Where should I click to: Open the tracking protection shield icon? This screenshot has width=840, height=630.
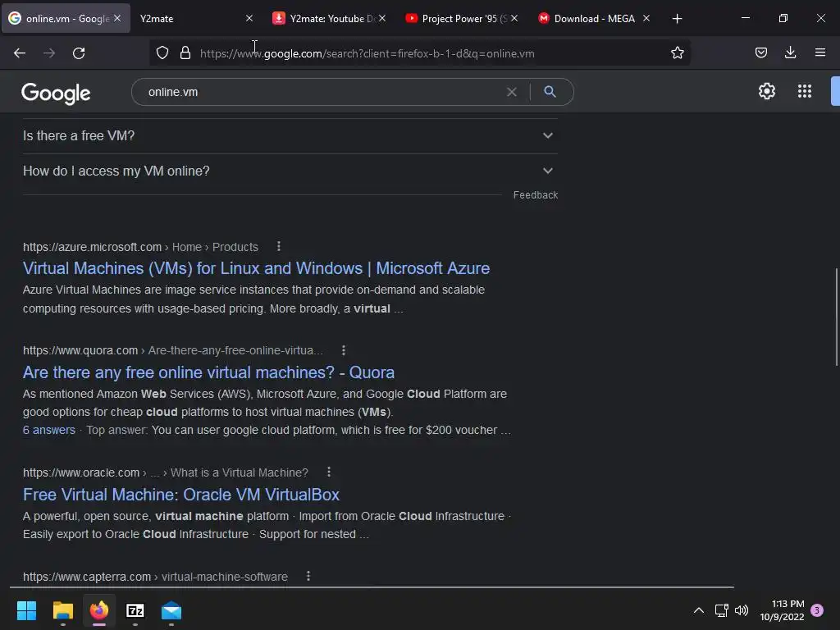point(162,53)
